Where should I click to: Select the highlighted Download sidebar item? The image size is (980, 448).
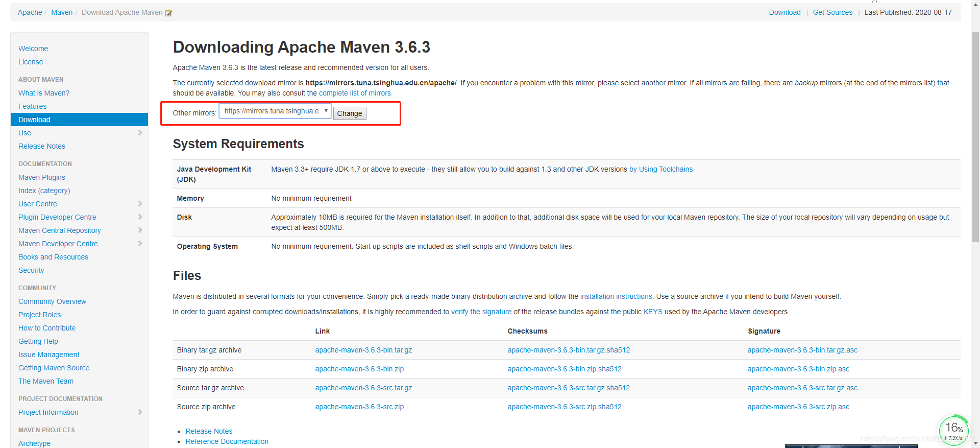tap(79, 120)
